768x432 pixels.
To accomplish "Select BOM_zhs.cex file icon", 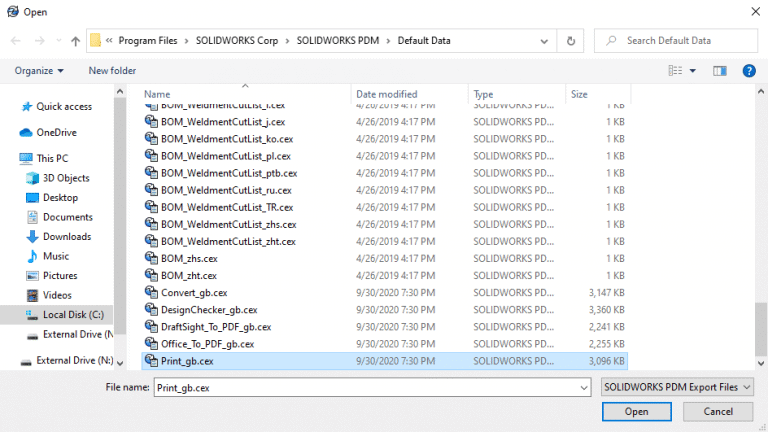I will [x=151, y=258].
